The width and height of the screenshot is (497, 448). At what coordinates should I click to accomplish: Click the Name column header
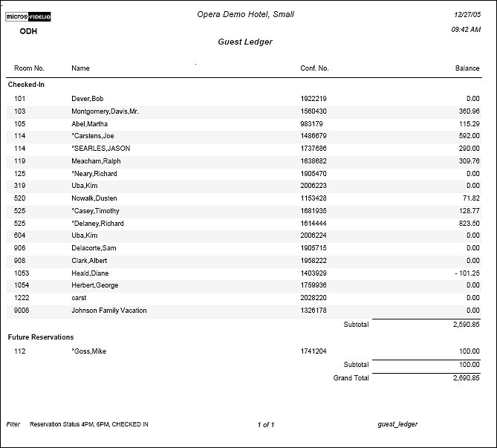click(x=80, y=68)
